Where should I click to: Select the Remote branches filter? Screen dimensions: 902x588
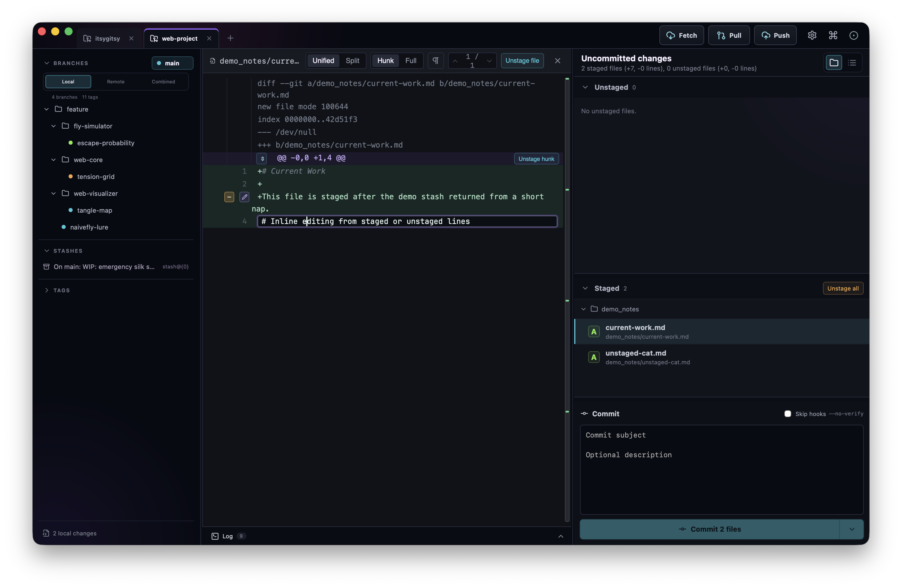pos(116,81)
